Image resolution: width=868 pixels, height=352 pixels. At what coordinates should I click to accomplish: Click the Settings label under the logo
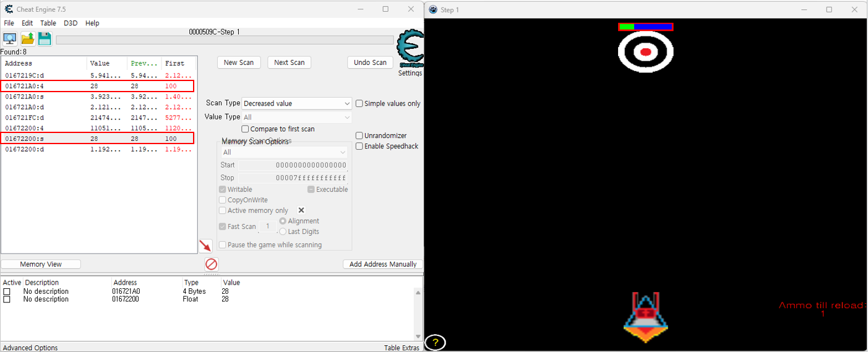410,73
